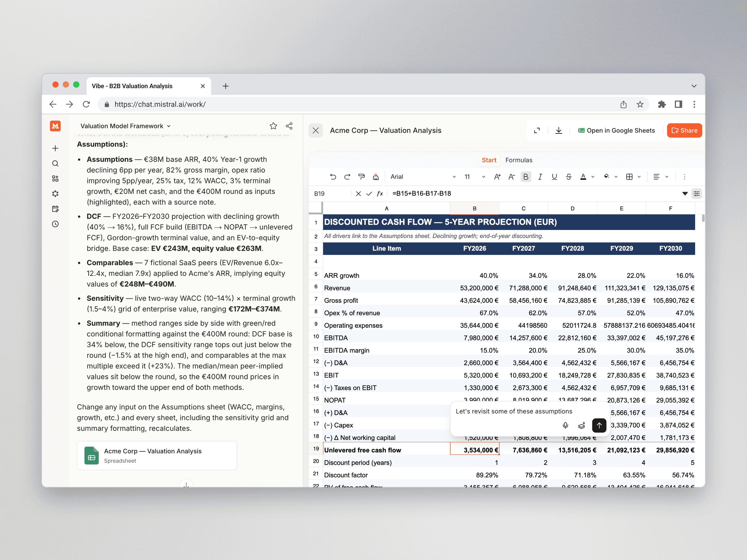
Task: Send the chat message with the arrow button
Action: pos(599,425)
